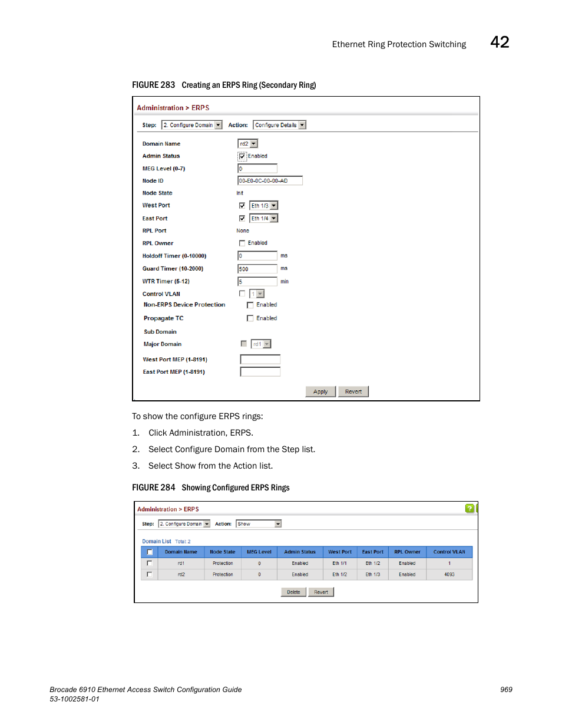Click Administration > ERPS breadcrumb in Figure 284
Image resolution: width=562 pixels, height=728 pixels.
point(168,509)
